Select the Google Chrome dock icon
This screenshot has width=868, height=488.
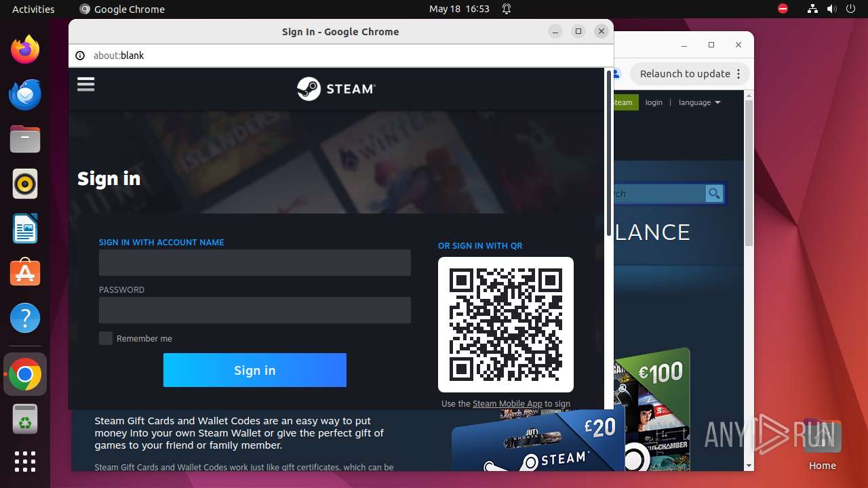[x=25, y=374]
